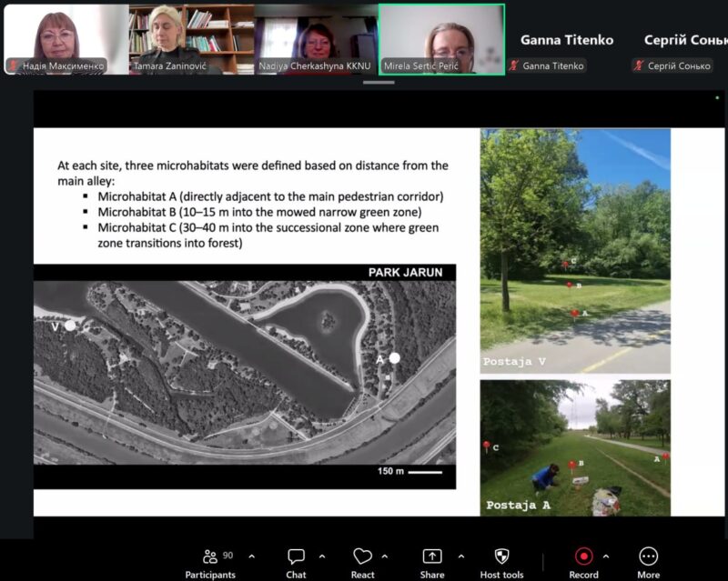Open the Chat panel
The image size is (728, 581).
296,557
